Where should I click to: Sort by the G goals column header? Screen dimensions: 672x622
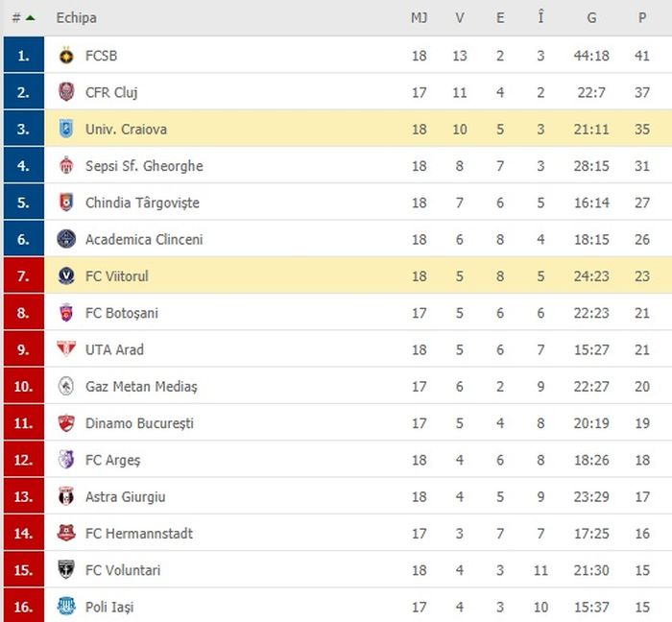pyautogui.click(x=591, y=17)
